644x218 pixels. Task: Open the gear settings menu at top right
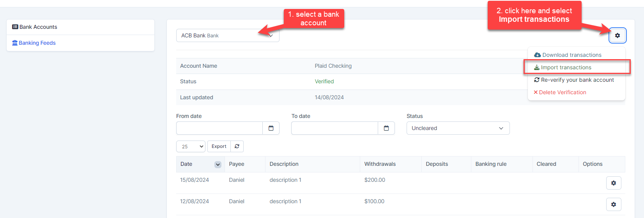(617, 35)
